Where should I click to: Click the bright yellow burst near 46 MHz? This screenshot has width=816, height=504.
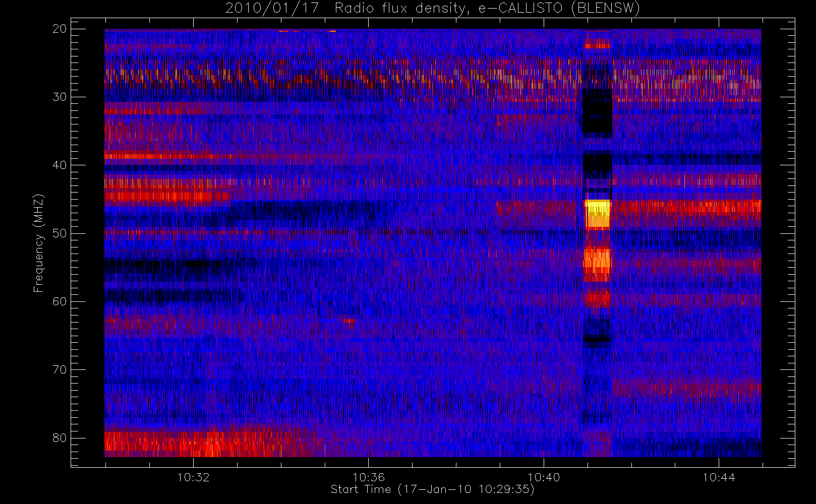click(597, 214)
